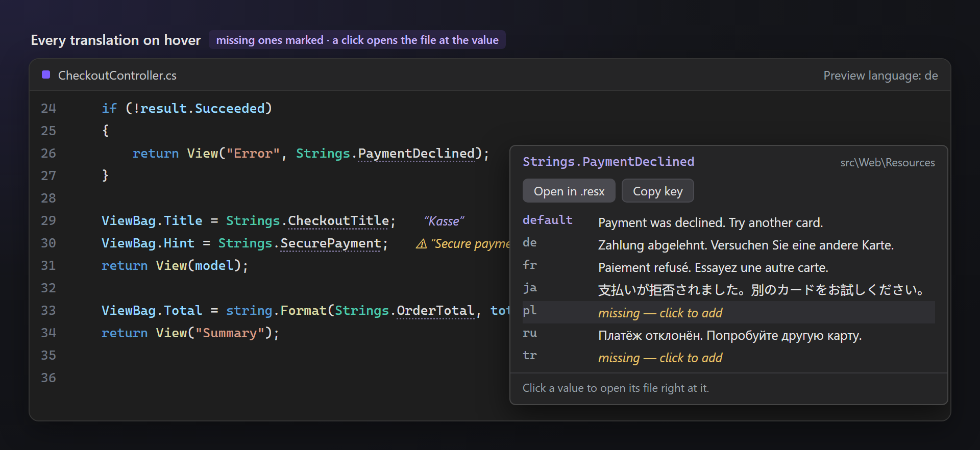The height and width of the screenshot is (450, 980).
Task: Open the tr row 'missing — click to add'
Action: point(728,357)
